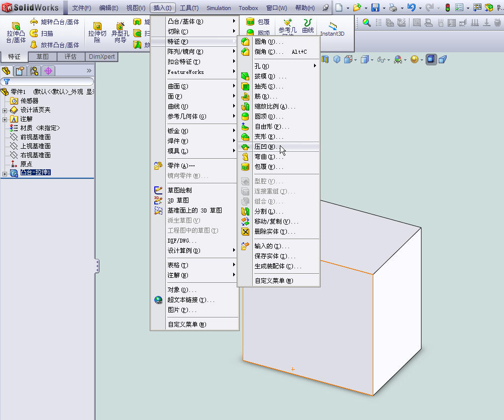The image size is (504, 420).
Task: Click the filter funnel icon
Action: [7, 81]
